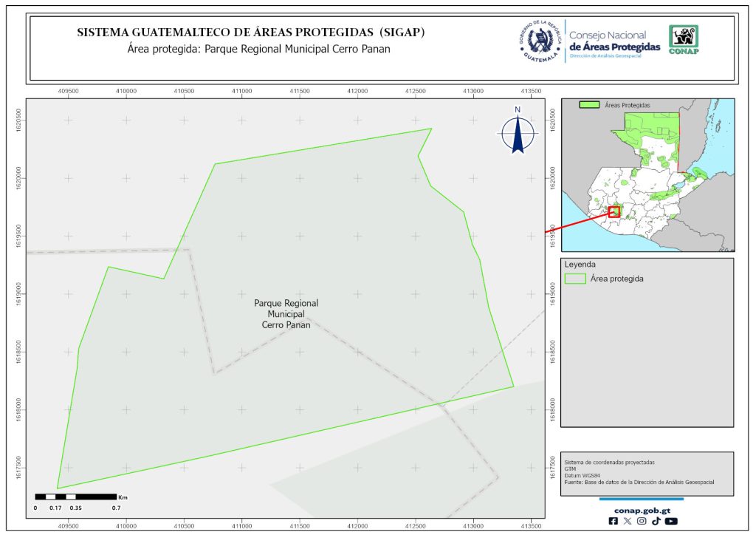Click the YouTube icon
This screenshot has height=535, width=756.
coord(670,521)
